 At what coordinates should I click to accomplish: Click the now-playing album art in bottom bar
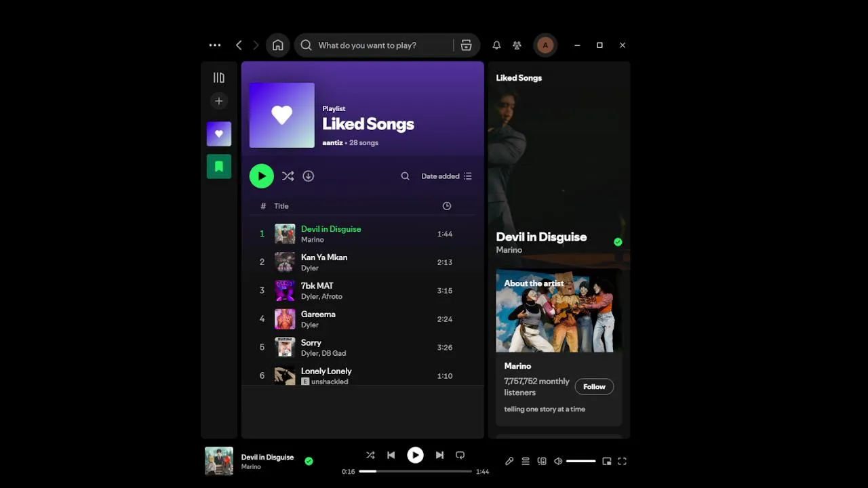click(219, 462)
